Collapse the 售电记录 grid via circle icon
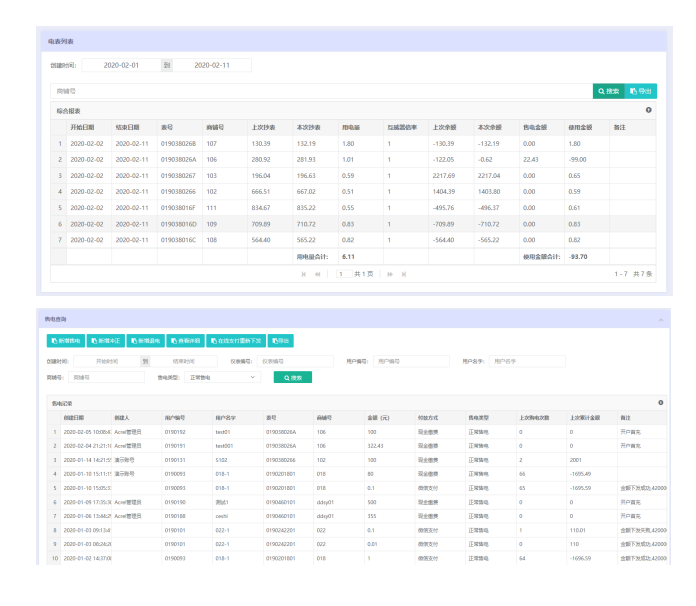696x606 pixels. [x=660, y=403]
